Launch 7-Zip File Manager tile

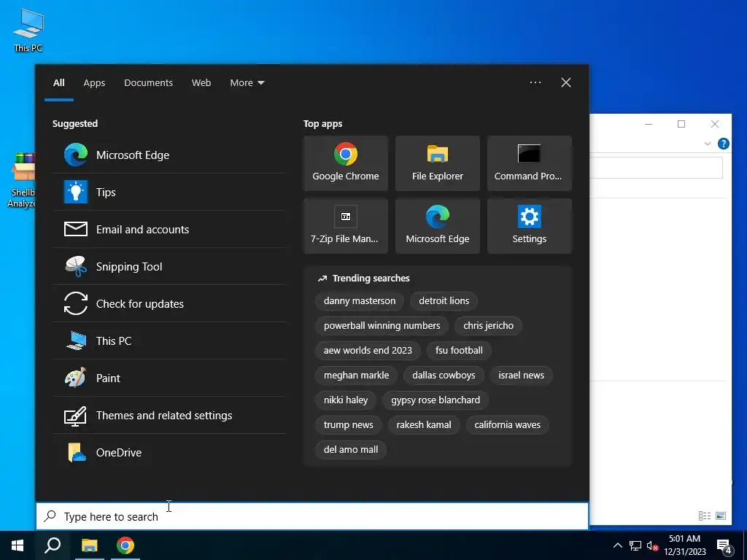click(x=345, y=226)
